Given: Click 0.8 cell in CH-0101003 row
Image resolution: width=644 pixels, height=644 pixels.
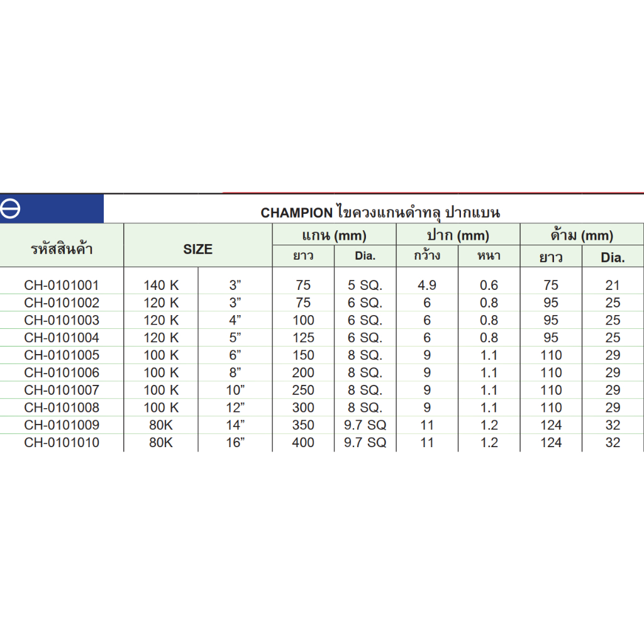Looking at the screenshot, I should (489, 320).
